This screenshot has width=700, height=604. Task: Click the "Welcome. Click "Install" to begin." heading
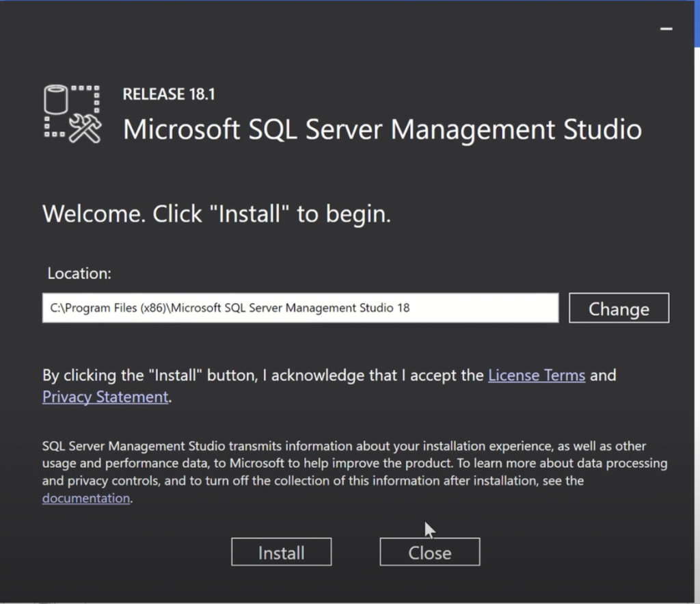pos(217,214)
